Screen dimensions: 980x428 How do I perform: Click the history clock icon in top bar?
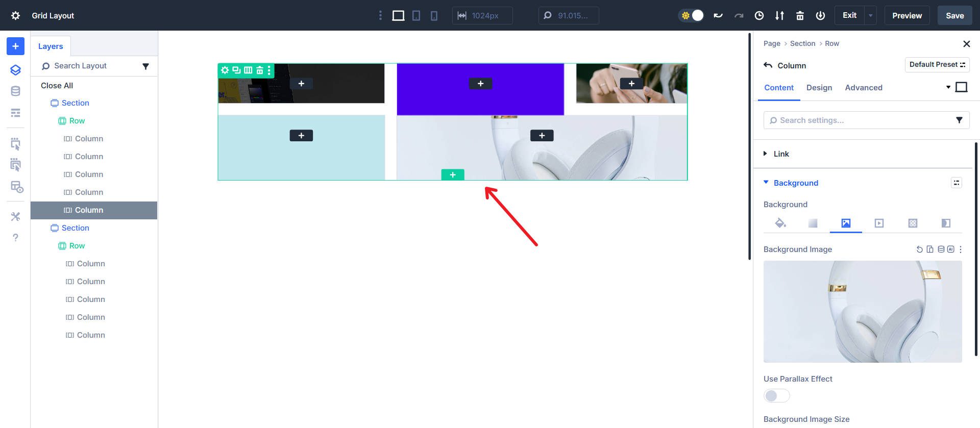click(759, 16)
